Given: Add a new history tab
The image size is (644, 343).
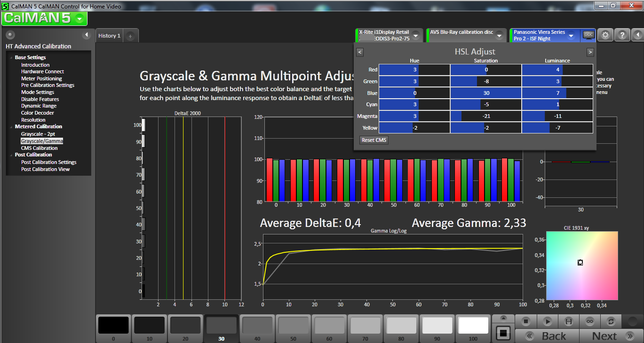Looking at the screenshot, I should tap(130, 36).
